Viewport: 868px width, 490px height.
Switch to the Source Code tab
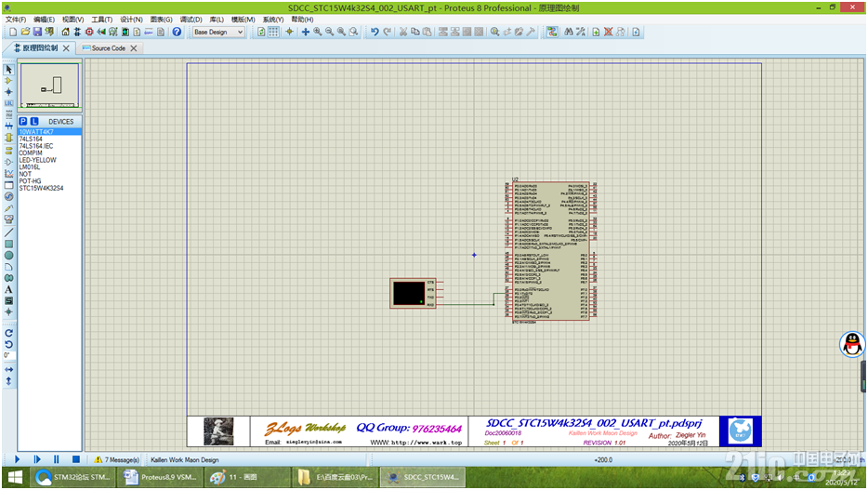point(109,48)
